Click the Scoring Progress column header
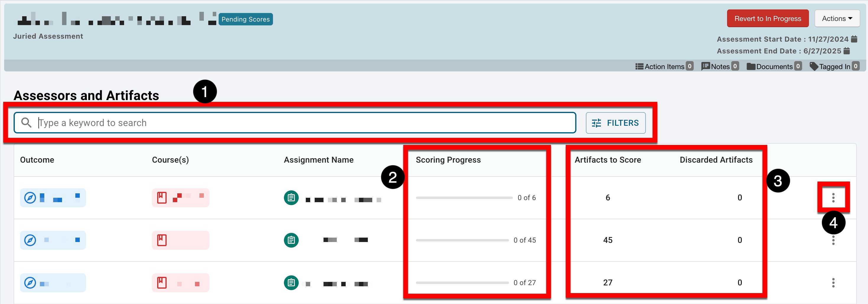Screen dimensions: 868x304 pyautogui.click(x=448, y=160)
